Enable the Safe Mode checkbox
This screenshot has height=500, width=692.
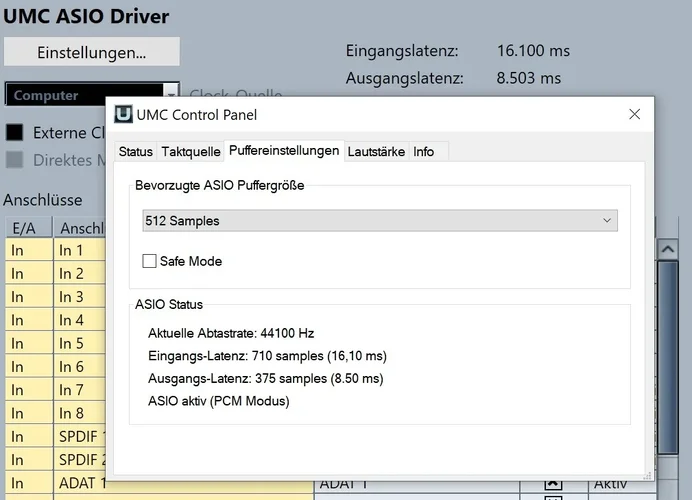(149, 261)
